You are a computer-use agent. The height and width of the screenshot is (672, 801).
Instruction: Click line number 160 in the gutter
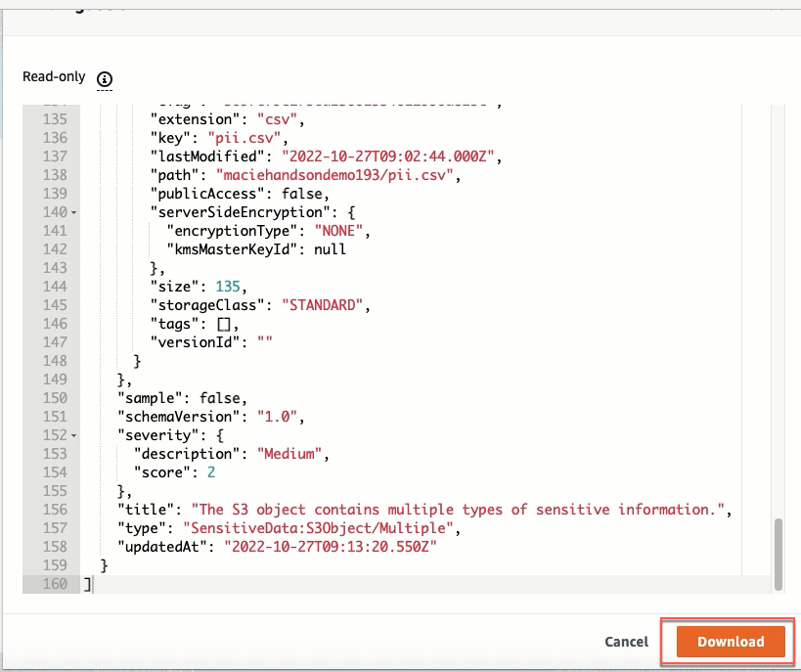55,584
